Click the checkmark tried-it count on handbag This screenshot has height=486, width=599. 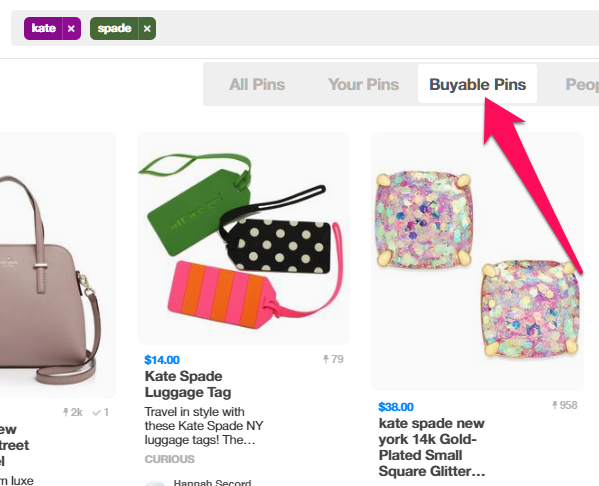tap(101, 412)
